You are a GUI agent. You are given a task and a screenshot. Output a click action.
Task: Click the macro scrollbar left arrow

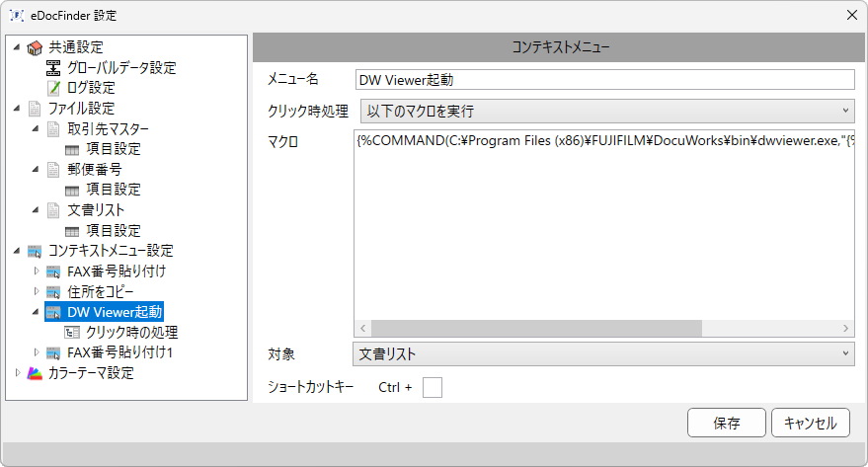click(x=362, y=329)
